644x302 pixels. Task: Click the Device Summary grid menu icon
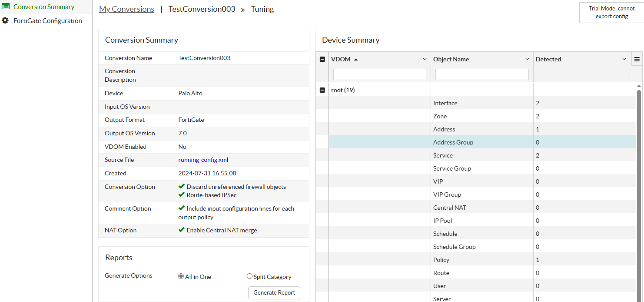pyautogui.click(x=637, y=59)
